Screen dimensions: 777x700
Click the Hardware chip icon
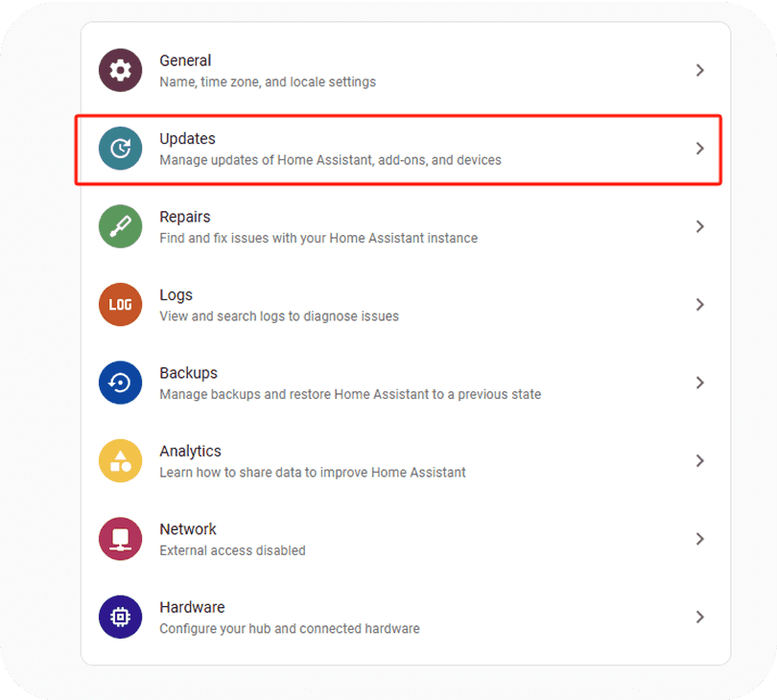[x=120, y=617]
